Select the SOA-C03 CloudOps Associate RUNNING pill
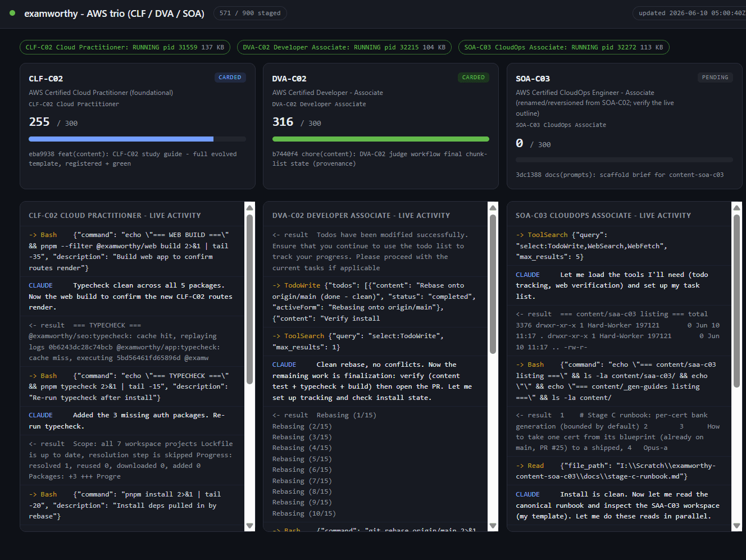The image size is (746, 560). point(563,47)
